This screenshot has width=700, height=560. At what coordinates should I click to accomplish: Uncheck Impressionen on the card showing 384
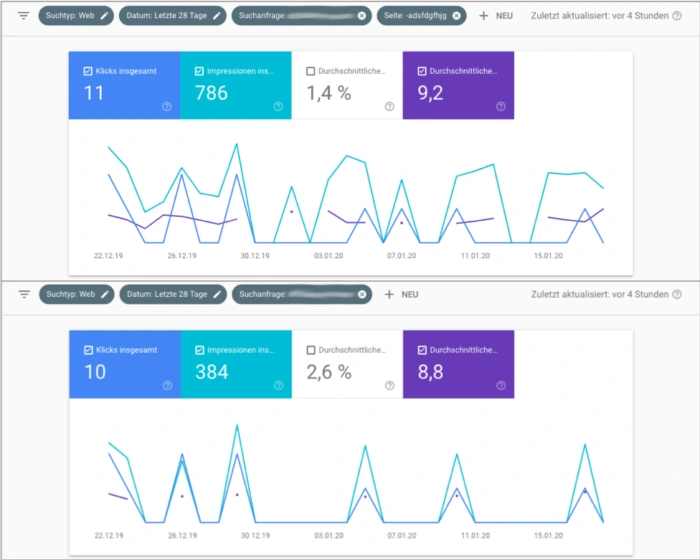[x=200, y=350]
